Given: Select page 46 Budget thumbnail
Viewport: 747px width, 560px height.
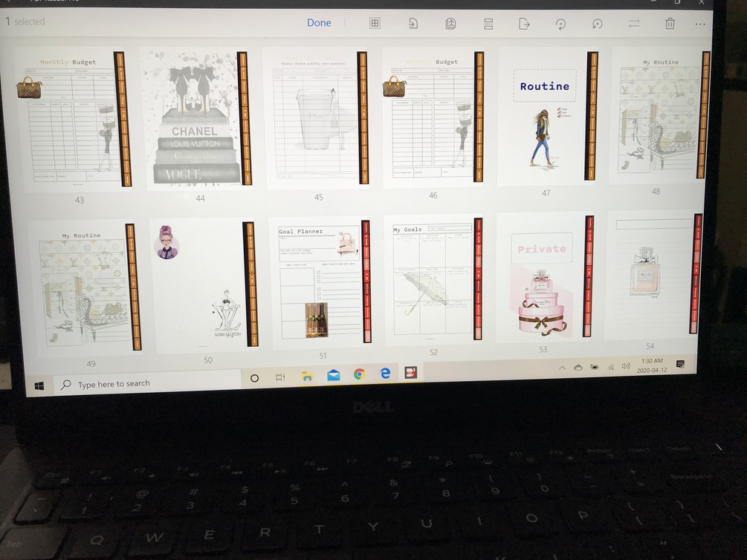Looking at the screenshot, I should (433, 117).
